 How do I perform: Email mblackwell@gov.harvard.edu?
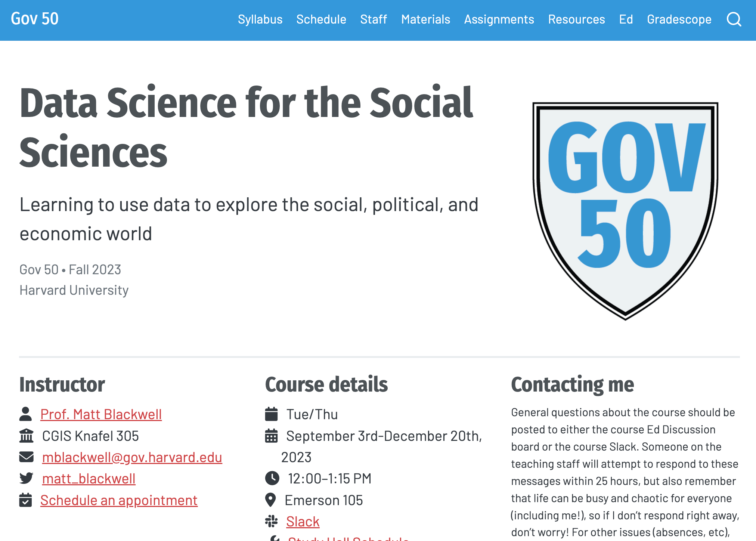pyautogui.click(x=132, y=457)
